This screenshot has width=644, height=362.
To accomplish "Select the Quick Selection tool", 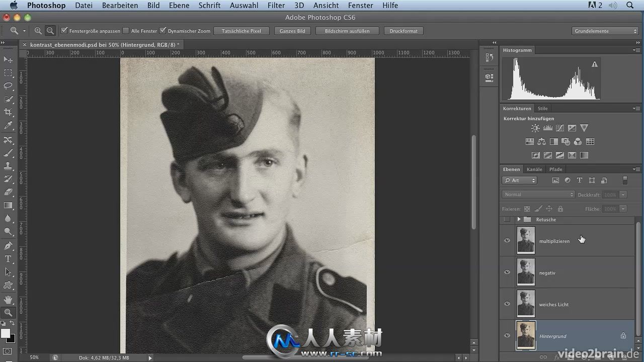I will click(x=8, y=99).
